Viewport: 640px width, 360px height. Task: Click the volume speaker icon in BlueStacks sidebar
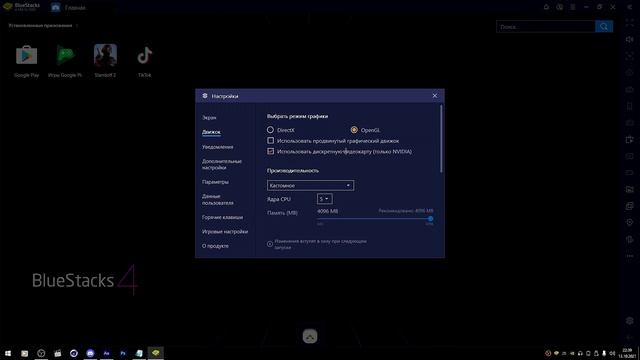click(629, 39)
